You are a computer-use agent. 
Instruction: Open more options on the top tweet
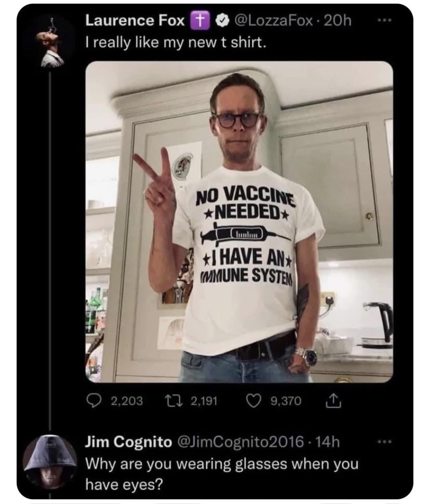[x=384, y=20]
